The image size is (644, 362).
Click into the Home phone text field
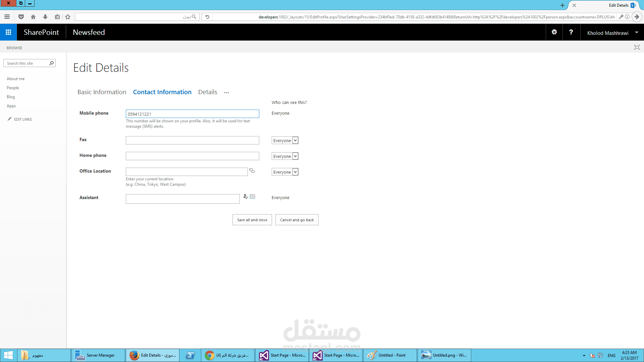coord(192,156)
